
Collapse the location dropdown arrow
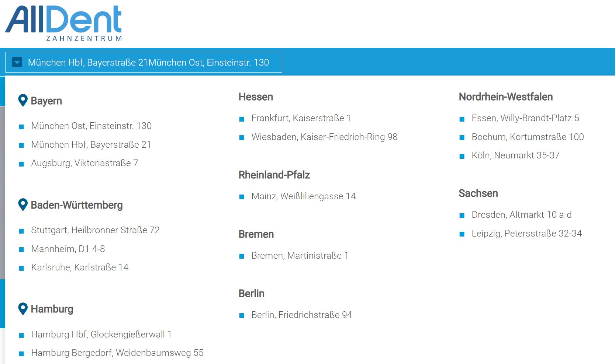point(17,62)
